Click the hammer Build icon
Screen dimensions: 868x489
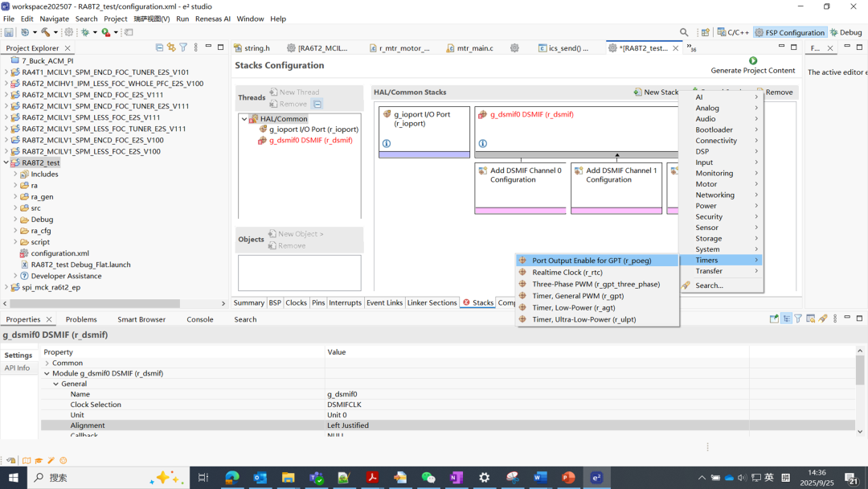tap(46, 32)
